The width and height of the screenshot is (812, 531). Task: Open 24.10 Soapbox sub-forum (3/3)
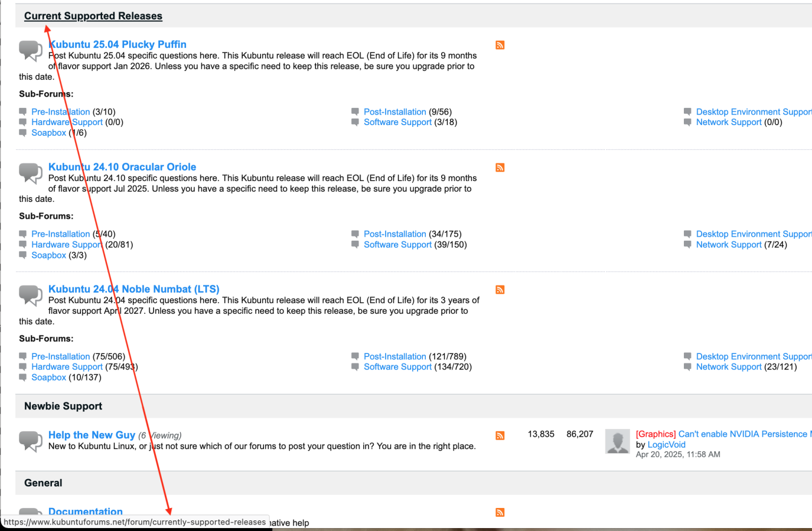pyautogui.click(x=49, y=255)
